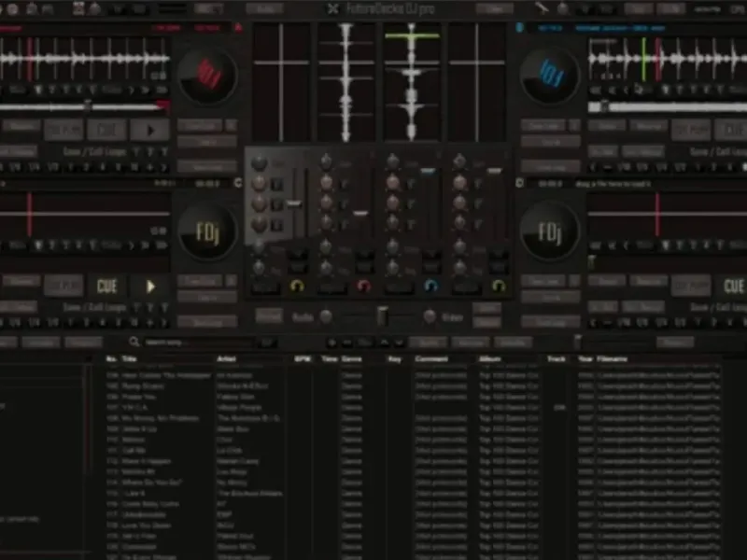Click the crossfader handle between Audio and Video
This screenshot has width=747, height=560.
(382, 315)
